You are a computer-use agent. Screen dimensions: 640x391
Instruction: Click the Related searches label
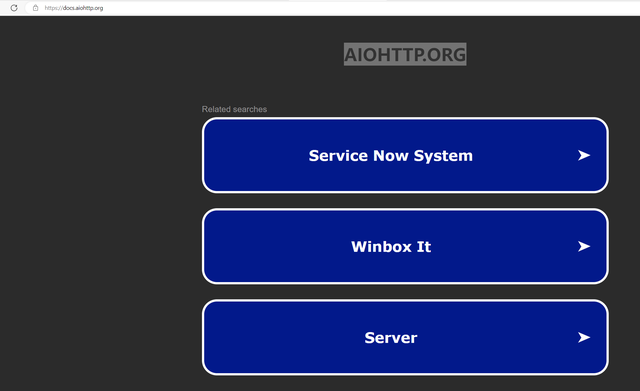click(234, 109)
